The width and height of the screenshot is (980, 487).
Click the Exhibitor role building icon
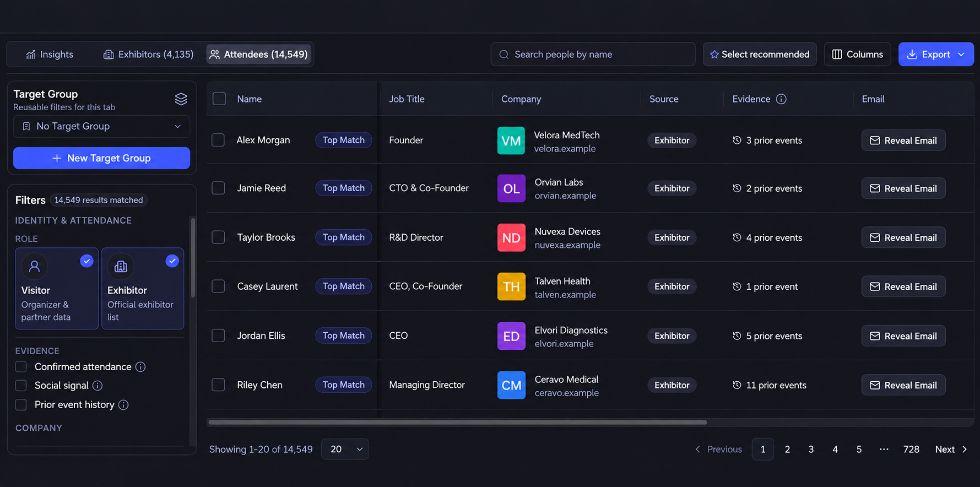point(121,267)
